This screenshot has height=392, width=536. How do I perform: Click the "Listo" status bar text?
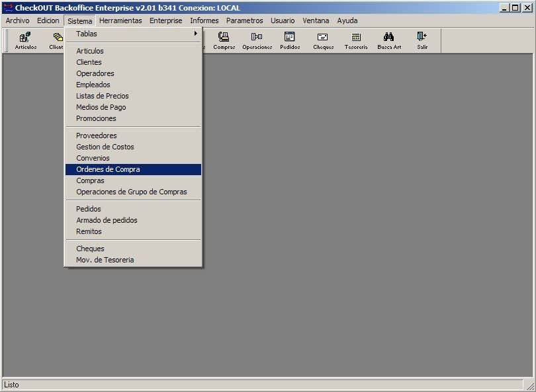(x=12, y=385)
